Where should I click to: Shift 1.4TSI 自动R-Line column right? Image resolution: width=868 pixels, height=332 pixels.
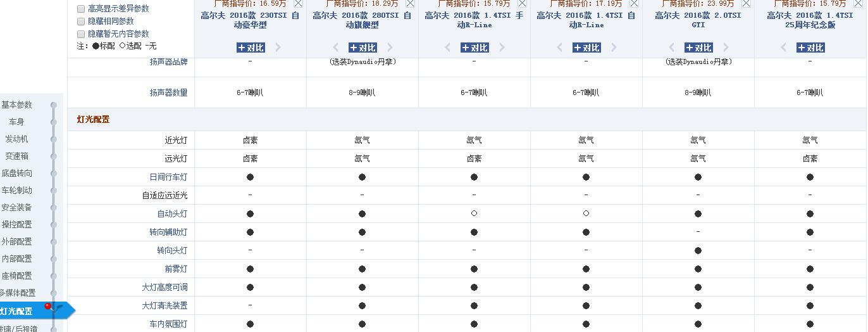pyautogui.click(x=614, y=48)
